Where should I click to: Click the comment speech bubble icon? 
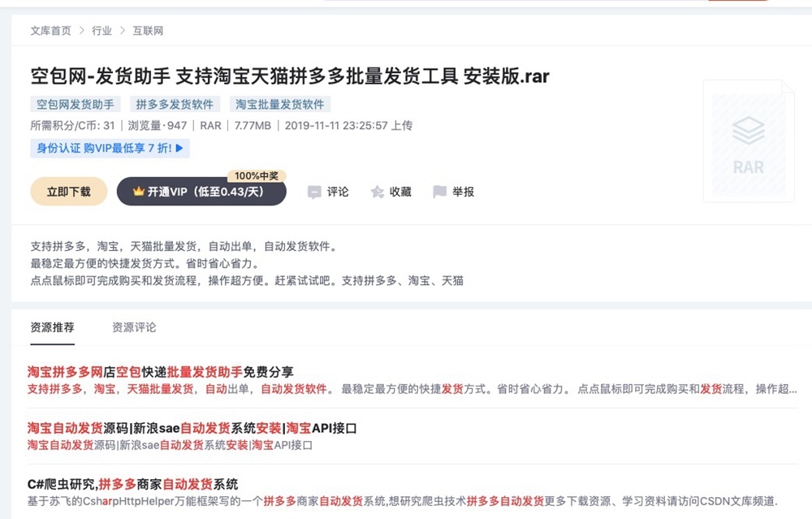point(313,192)
